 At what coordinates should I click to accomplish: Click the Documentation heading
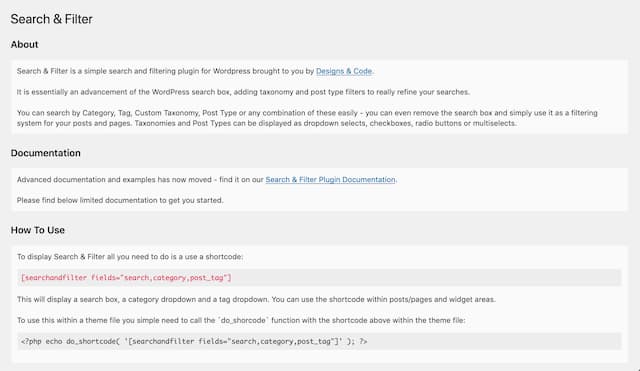[46, 153]
